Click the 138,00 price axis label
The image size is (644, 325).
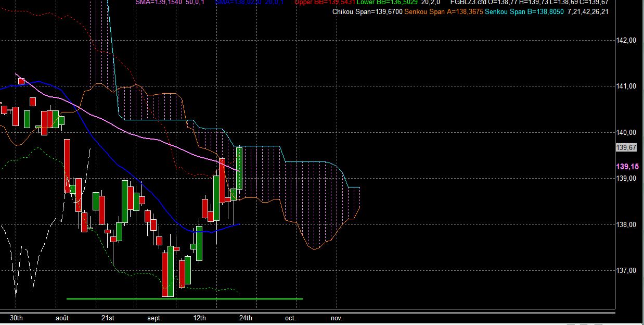click(626, 225)
